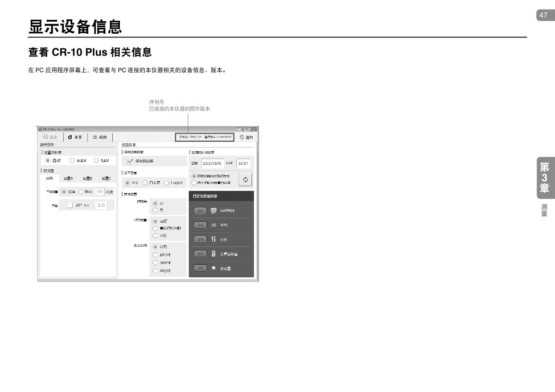
Task: Select English as the display language
Action: pos(166,183)
